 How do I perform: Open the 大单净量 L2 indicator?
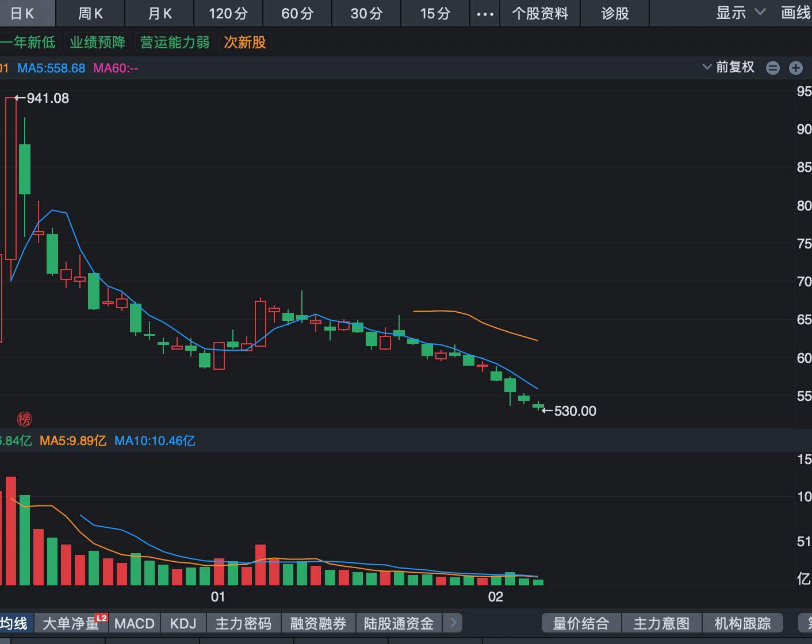(72, 623)
